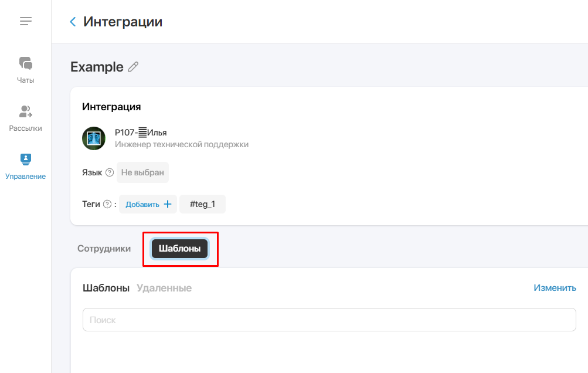
Task: Select the Шаблоны sub-tab heading
Action: click(106, 288)
